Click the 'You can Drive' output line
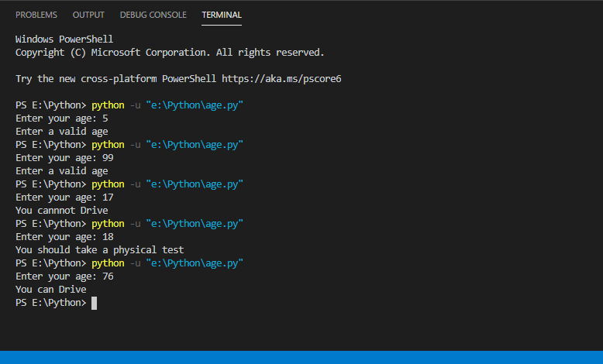603x364 pixels. click(x=50, y=290)
